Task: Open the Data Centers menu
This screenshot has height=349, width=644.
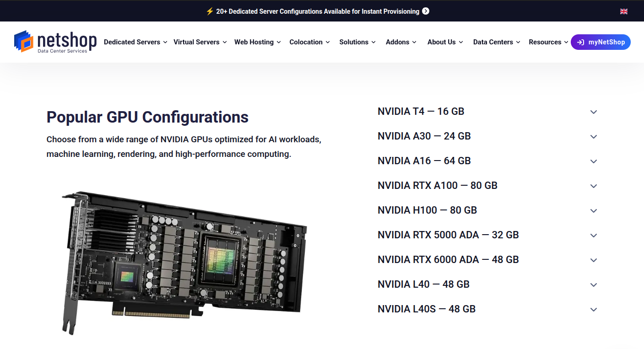Action: point(493,42)
